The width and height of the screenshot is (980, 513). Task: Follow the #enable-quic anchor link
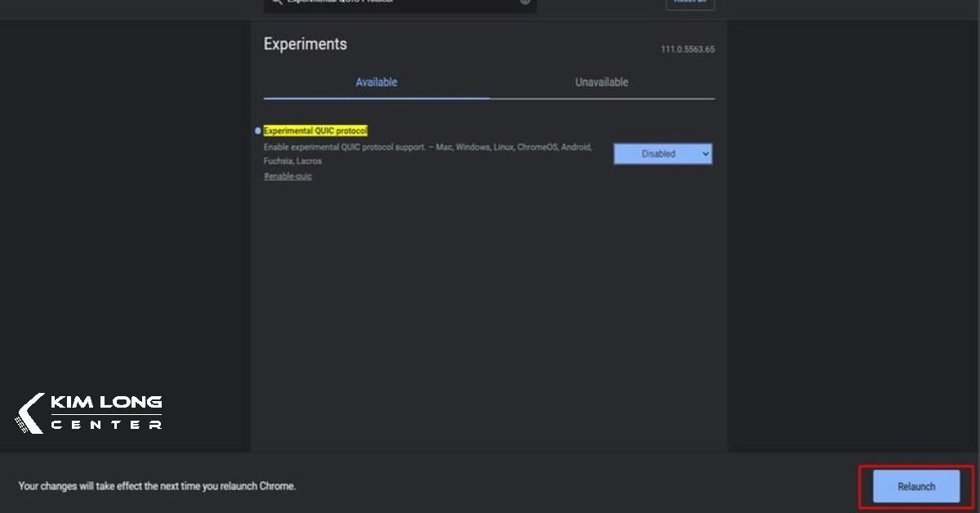coord(287,176)
